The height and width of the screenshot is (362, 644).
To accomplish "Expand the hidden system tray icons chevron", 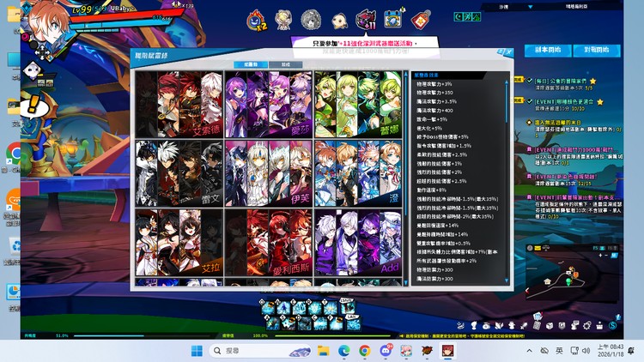I will pos(527,351).
